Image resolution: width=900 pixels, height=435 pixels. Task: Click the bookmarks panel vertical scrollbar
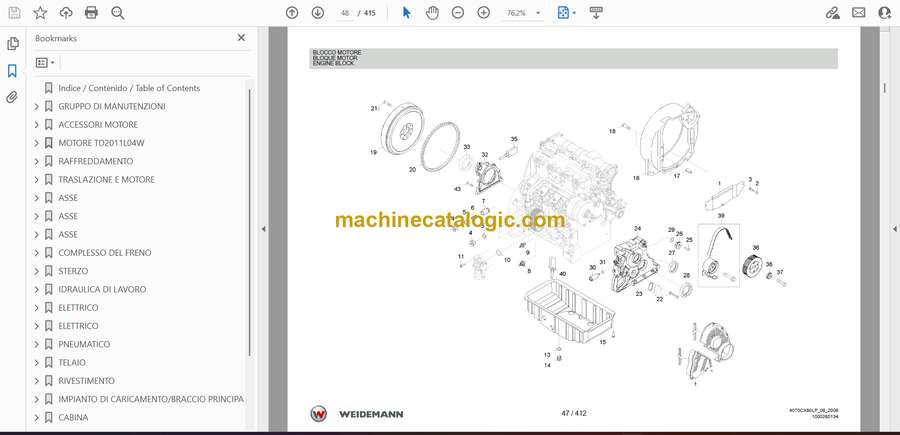pos(250,220)
